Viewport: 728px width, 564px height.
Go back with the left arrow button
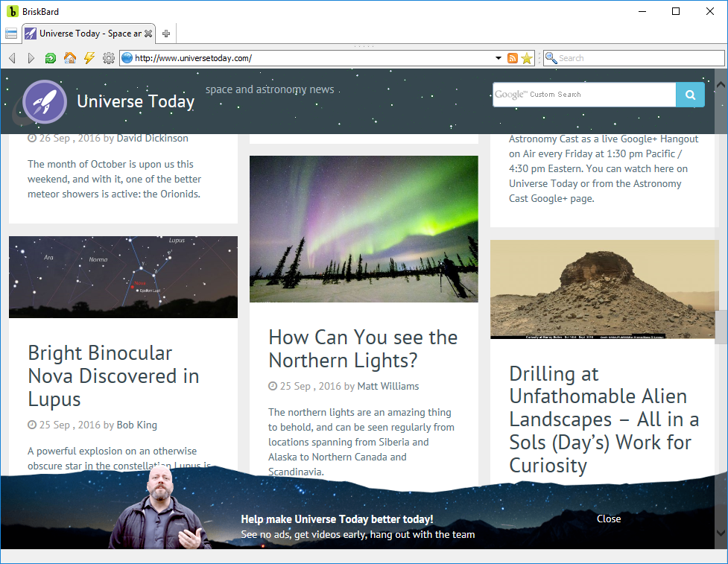tap(13, 58)
